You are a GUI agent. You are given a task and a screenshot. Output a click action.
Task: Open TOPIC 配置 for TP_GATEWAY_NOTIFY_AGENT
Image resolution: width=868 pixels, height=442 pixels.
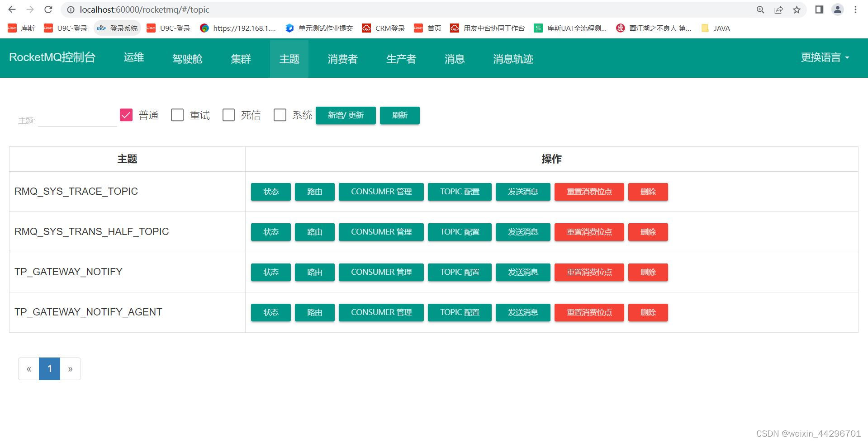[x=460, y=312]
